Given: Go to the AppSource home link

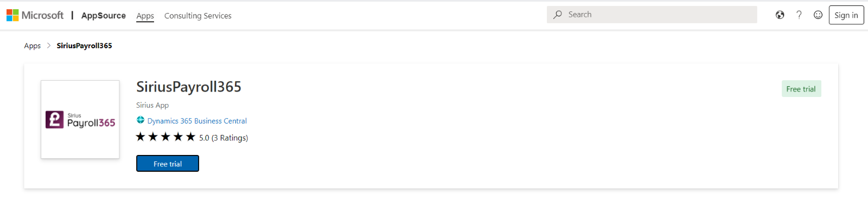Looking at the screenshot, I should [104, 16].
